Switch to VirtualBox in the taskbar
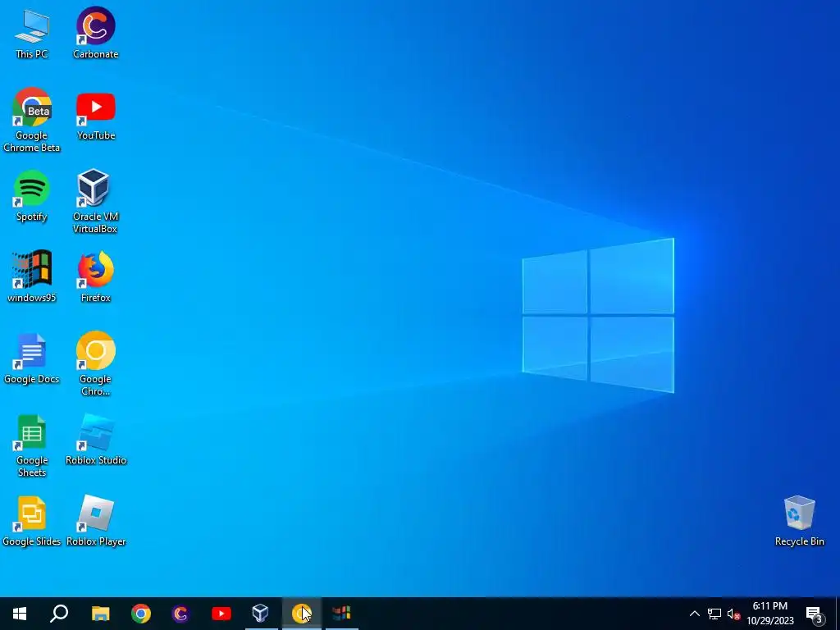840x630 pixels. point(261,614)
